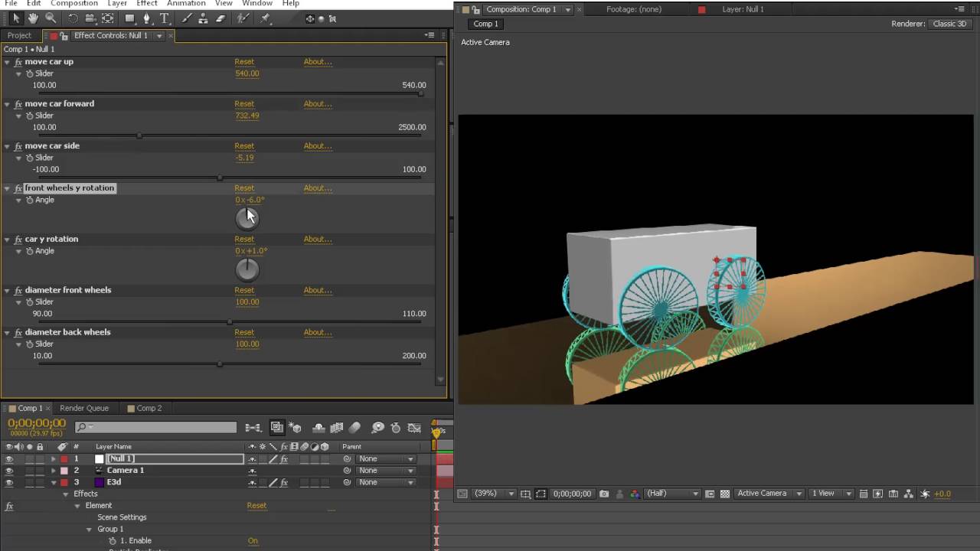Adjust front wheels y rotation angle dial
The image size is (980, 551).
pyautogui.click(x=247, y=218)
